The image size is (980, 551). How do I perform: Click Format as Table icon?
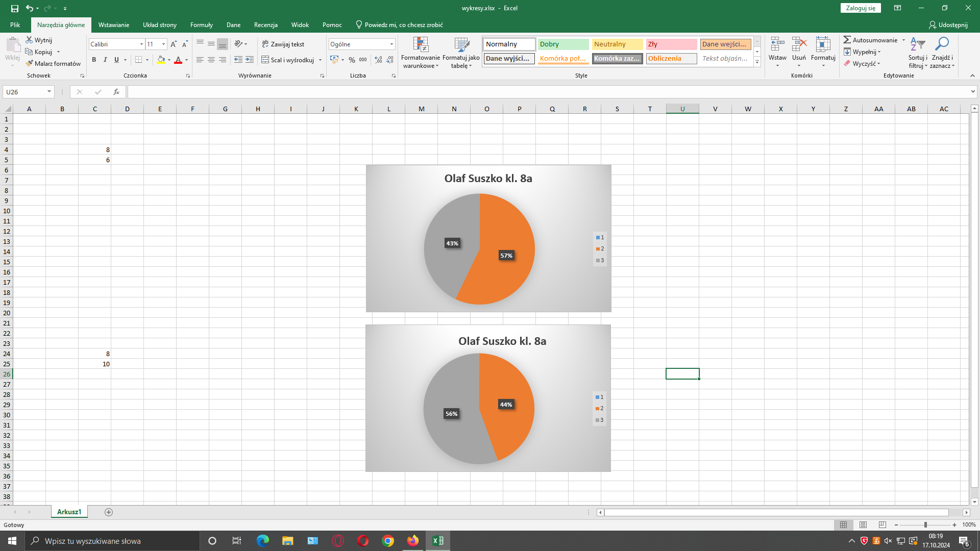(x=461, y=45)
